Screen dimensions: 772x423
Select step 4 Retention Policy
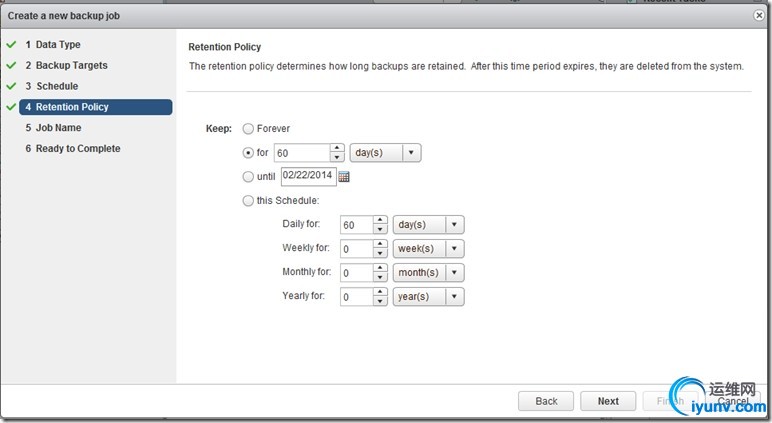[96, 107]
